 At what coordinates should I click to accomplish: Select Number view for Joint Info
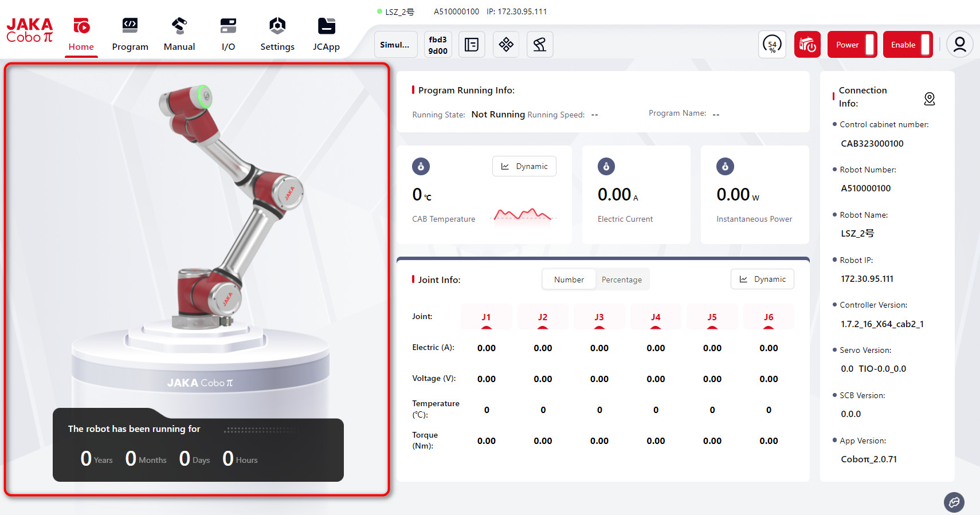click(x=569, y=280)
